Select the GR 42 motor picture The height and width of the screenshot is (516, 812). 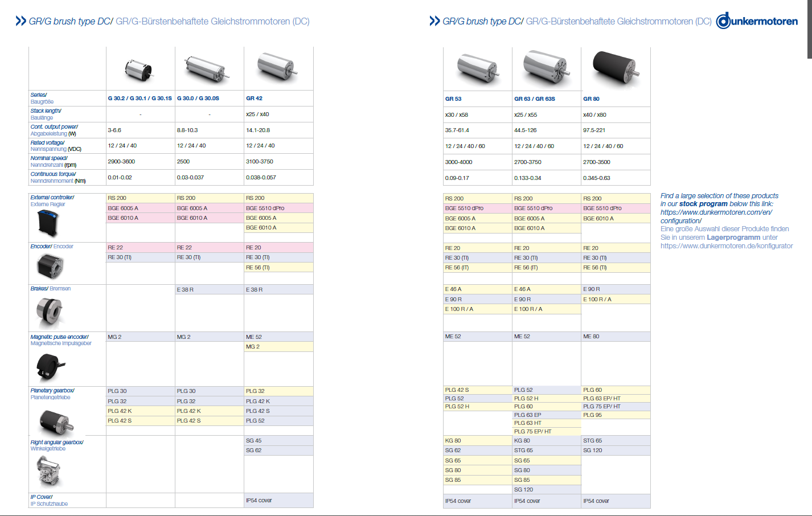(278, 67)
